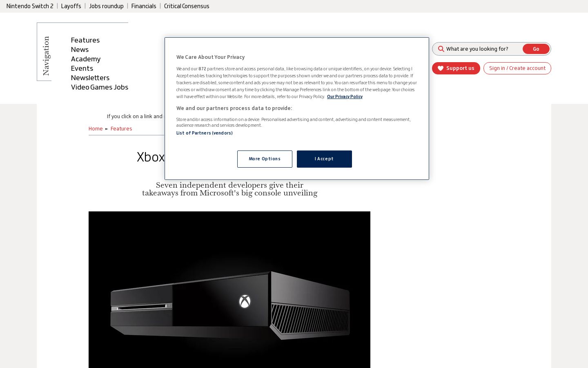
Task: Click the heart icon on Support us
Action: pyautogui.click(x=441, y=68)
